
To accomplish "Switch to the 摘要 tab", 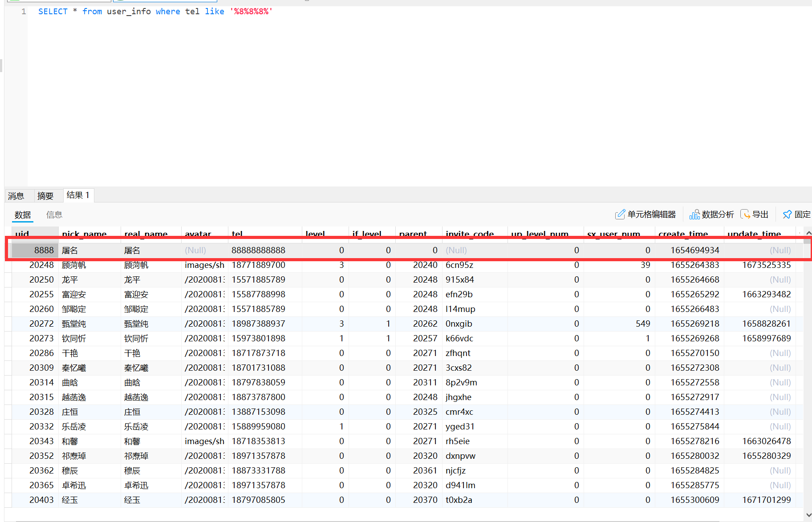I will click(x=45, y=196).
